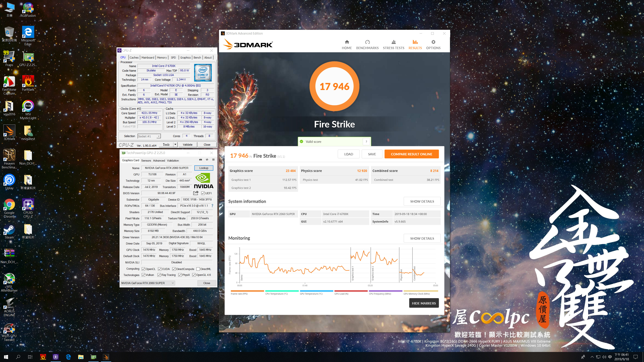Click the SAVE button in 3DMark

tap(372, 154)
